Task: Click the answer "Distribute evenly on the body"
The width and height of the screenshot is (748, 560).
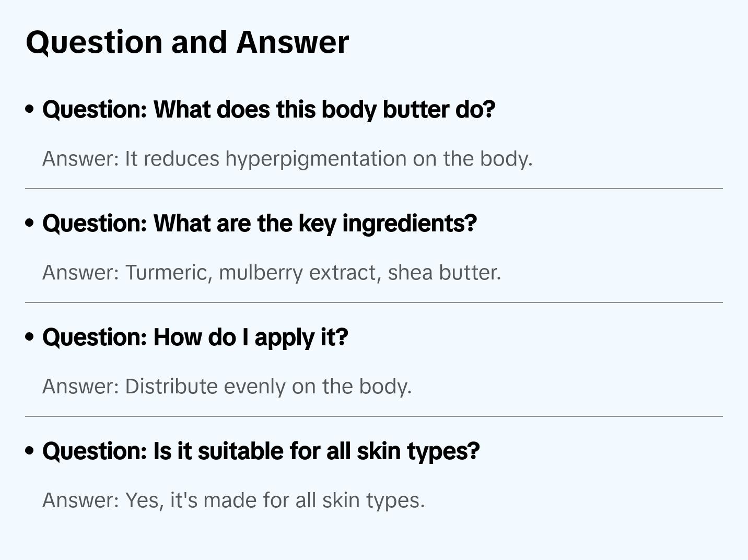Action: coord(227,387)
